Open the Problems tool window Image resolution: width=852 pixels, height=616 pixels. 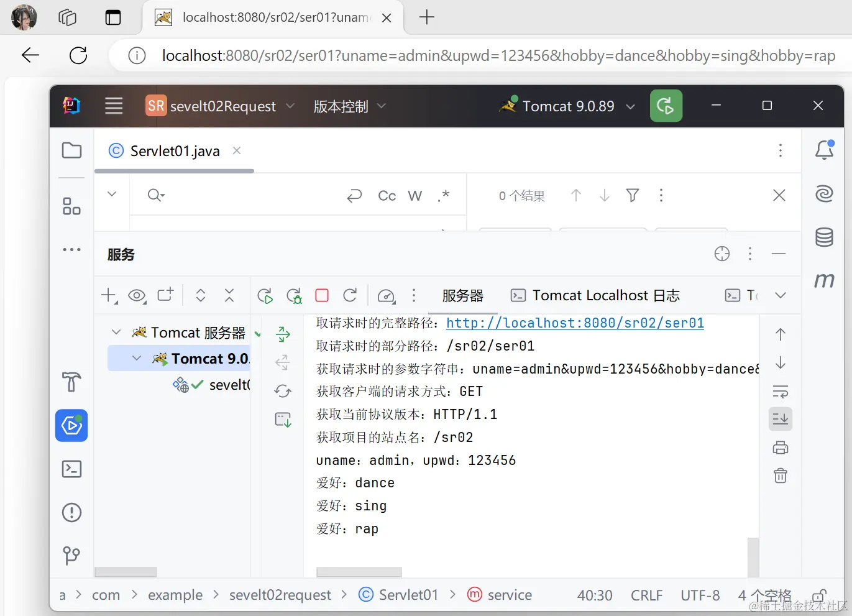click(x=71, y=512)
